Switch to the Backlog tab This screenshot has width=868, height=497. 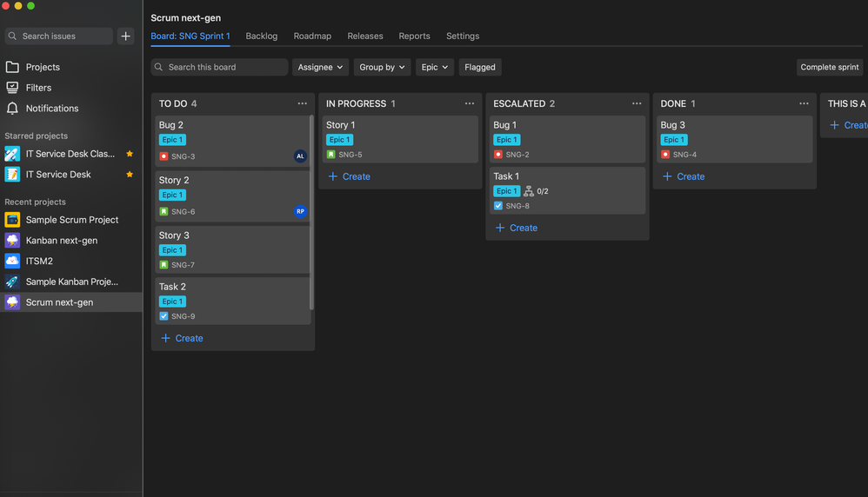point(261,36)
